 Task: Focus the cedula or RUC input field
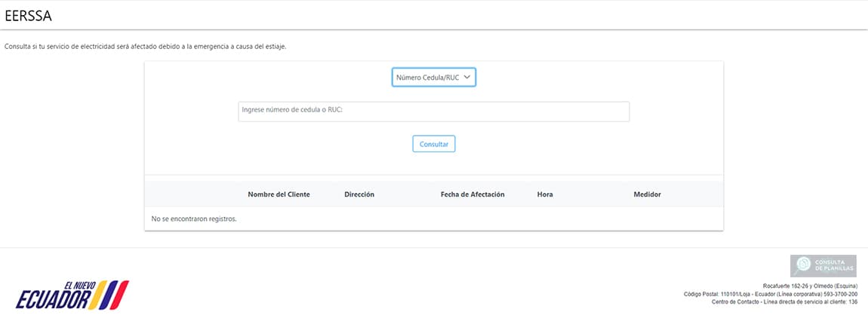433,112
